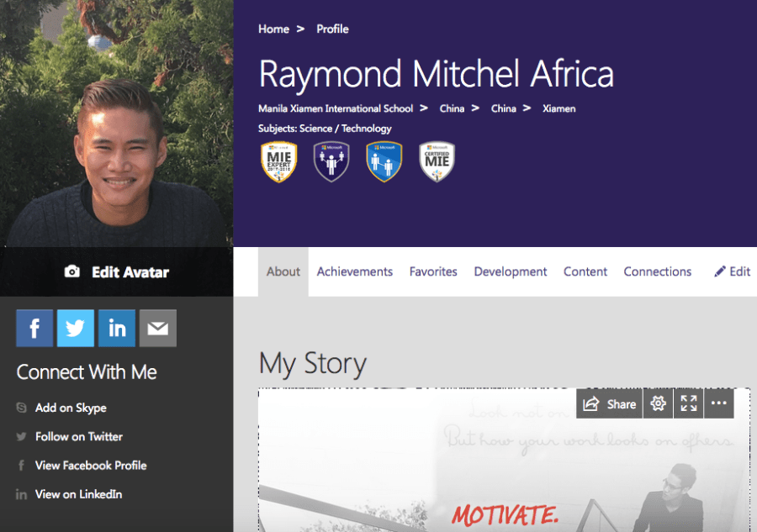Image resolution: width=757 pixels, height=532 pixels.
Task: Expand the story to fullscreen view
Action: point(688,403)
